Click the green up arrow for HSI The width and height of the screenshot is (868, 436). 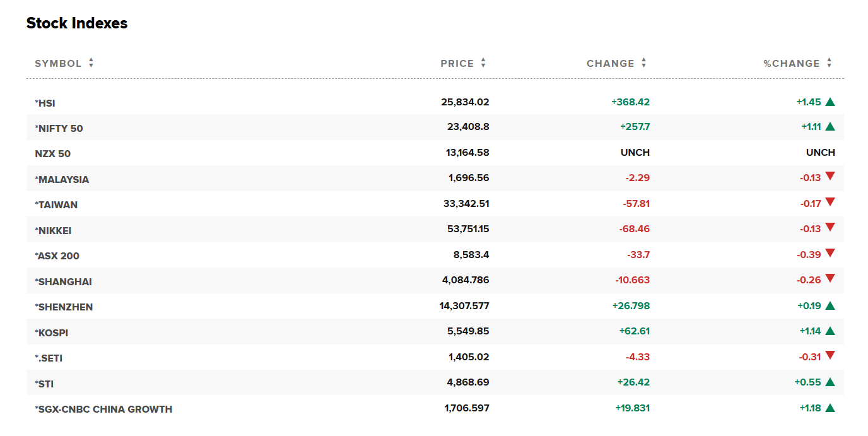click(x=830, y=102)
